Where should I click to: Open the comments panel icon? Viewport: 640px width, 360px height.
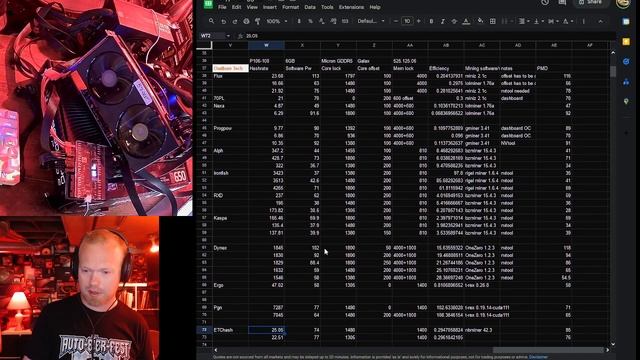[562, 2]
